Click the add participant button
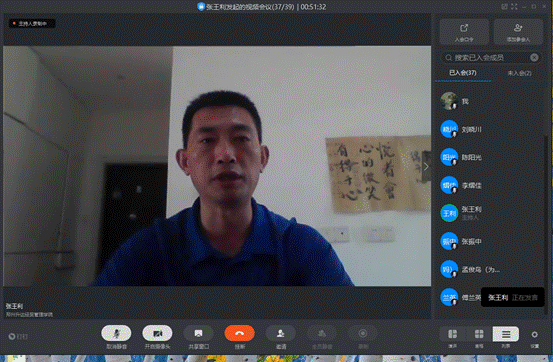 [x=518, y=32]
